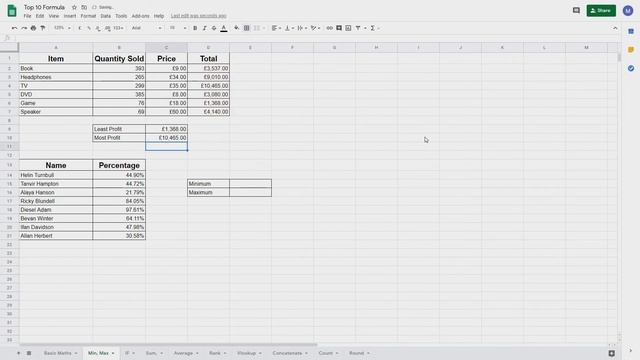Open horizontal align dropdown
640x360 pixels.
click(276, 28)
